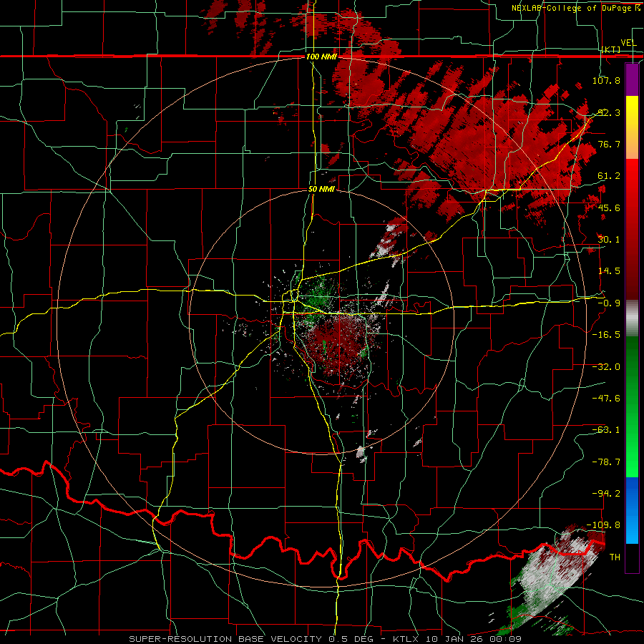This screenshot has height=644, width=644.
Task: Select the 76.7 scale value
Action: (609, 144)
